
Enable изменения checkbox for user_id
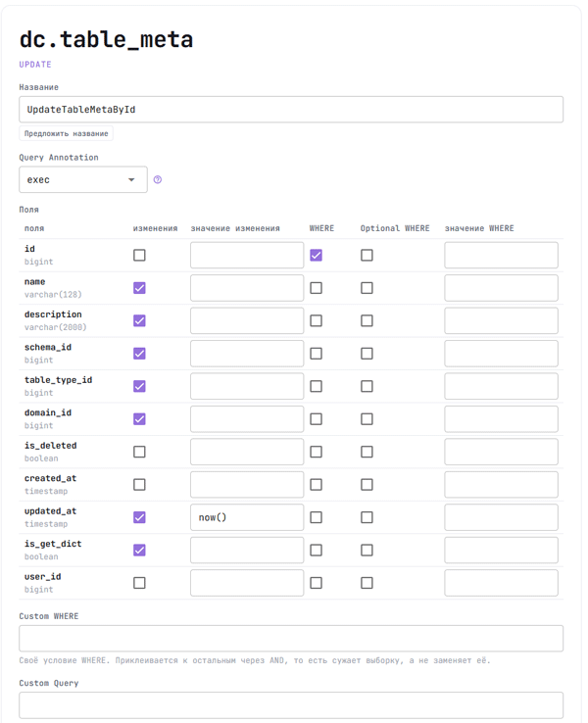(x=139, y=583)
